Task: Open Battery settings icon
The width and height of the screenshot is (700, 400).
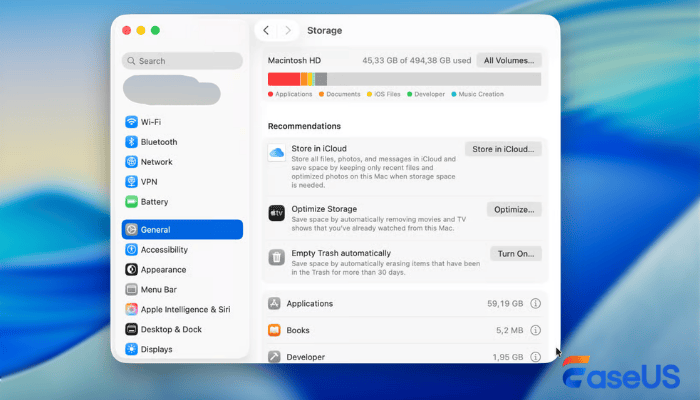Action: [131, 202]
